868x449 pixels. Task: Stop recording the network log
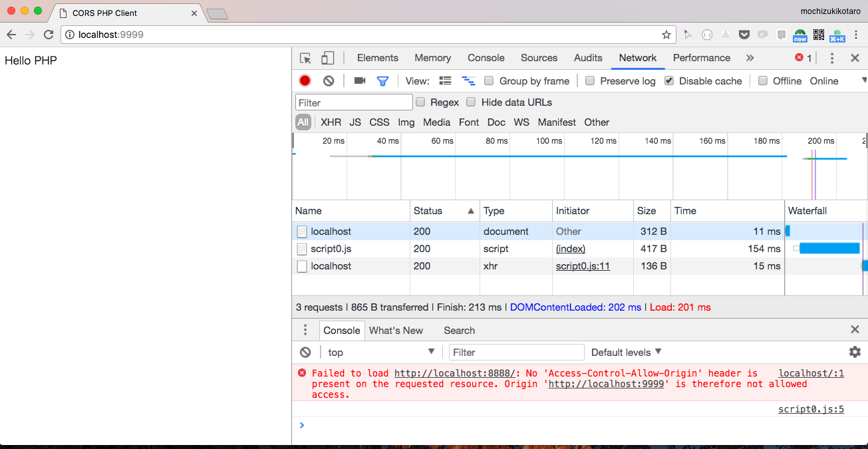[305, 80]
